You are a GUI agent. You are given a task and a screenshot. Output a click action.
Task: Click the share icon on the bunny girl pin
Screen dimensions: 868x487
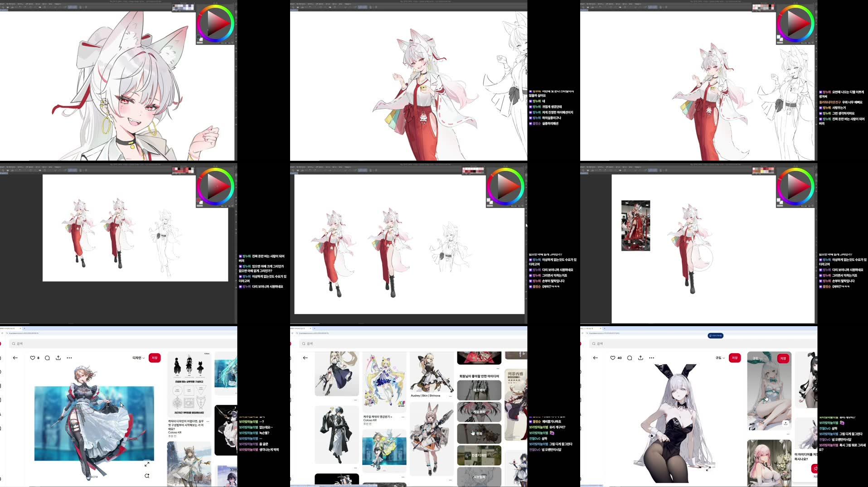(640, 358)
